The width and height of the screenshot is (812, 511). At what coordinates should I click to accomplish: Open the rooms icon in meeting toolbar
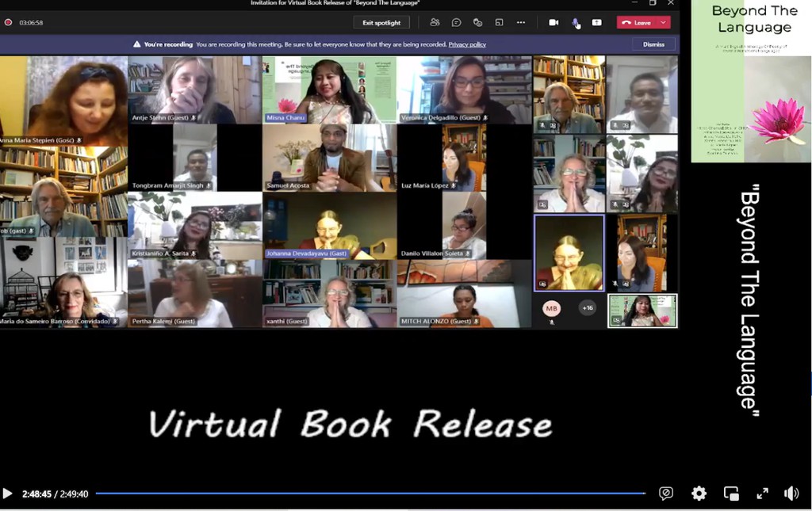click(499, 22)
